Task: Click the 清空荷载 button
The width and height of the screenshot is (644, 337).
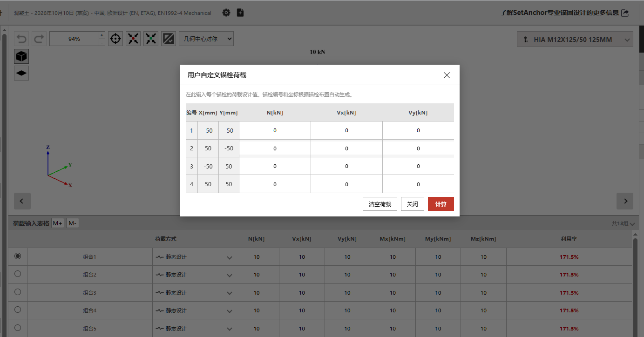Action: pos(380,204)
